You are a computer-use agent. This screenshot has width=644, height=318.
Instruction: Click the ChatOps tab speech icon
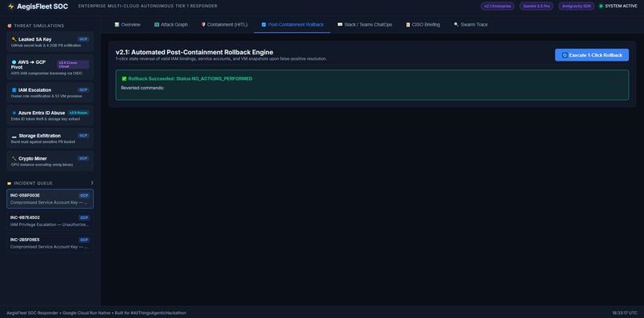click(340, 25)
